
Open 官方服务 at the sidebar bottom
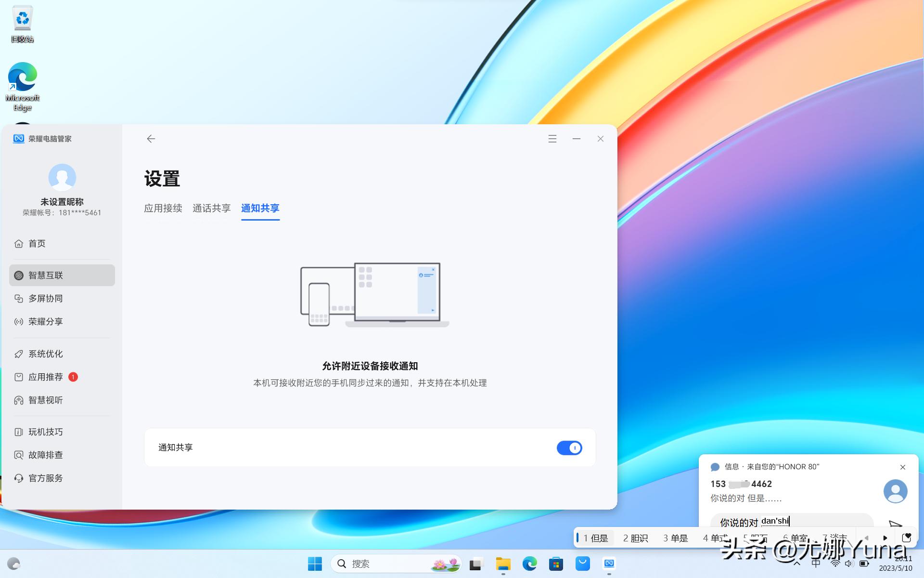point(45,478)
